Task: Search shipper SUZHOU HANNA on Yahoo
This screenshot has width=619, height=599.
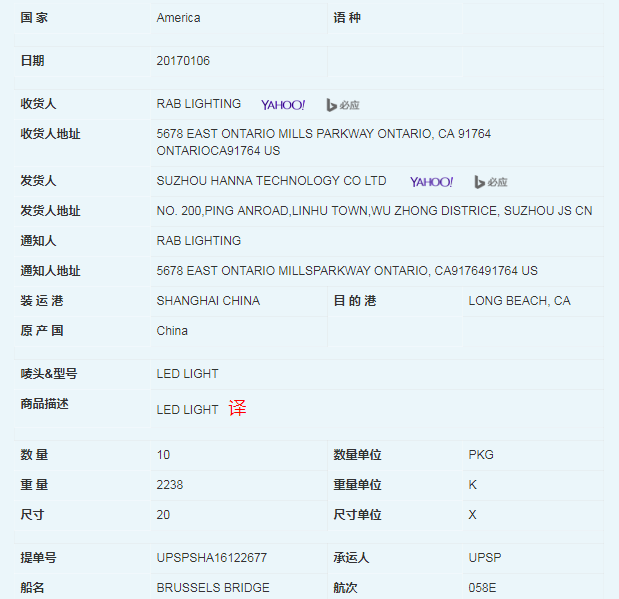Action: click(431, 182)
